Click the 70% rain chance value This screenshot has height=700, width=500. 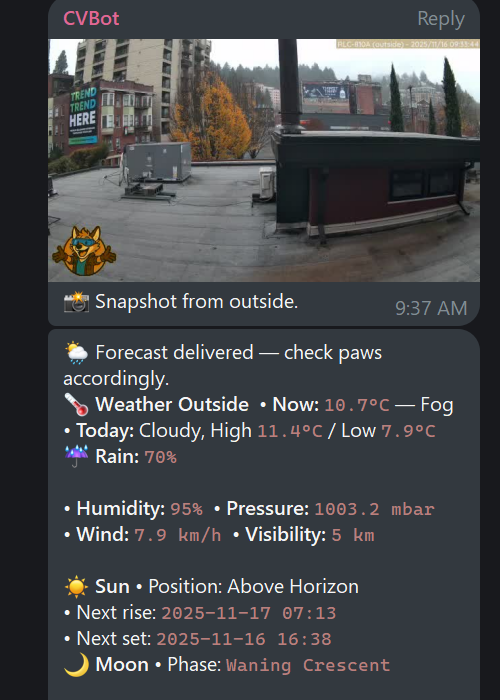161,457
